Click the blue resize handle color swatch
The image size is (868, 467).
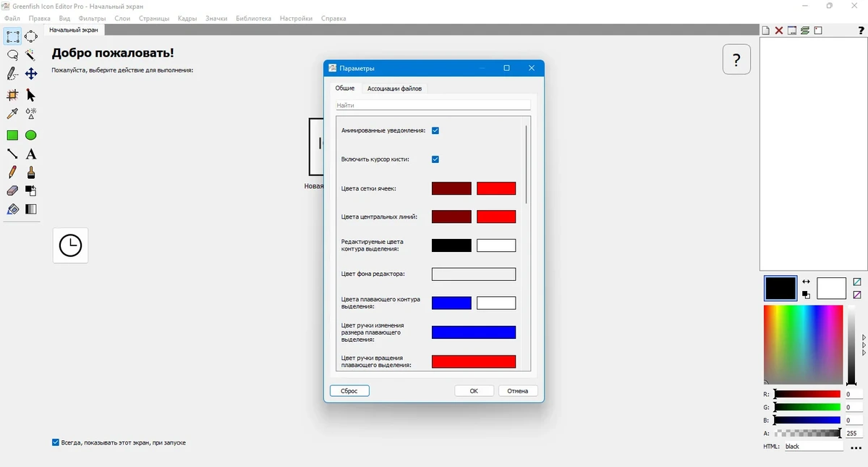(474, 332)
